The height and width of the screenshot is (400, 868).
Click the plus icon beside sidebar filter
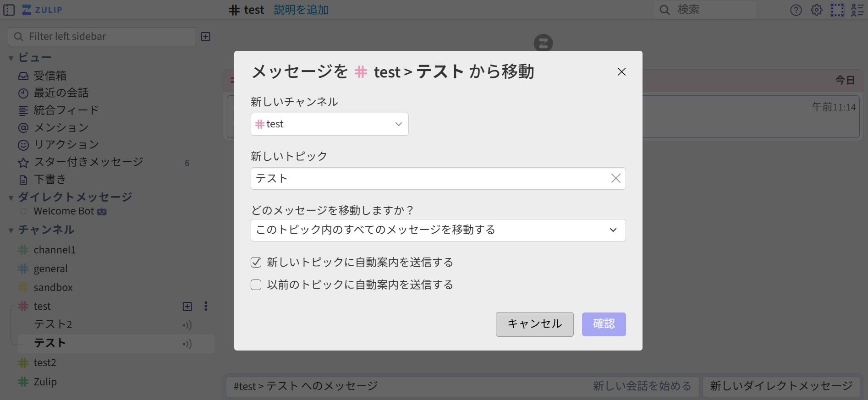(206, 37)
